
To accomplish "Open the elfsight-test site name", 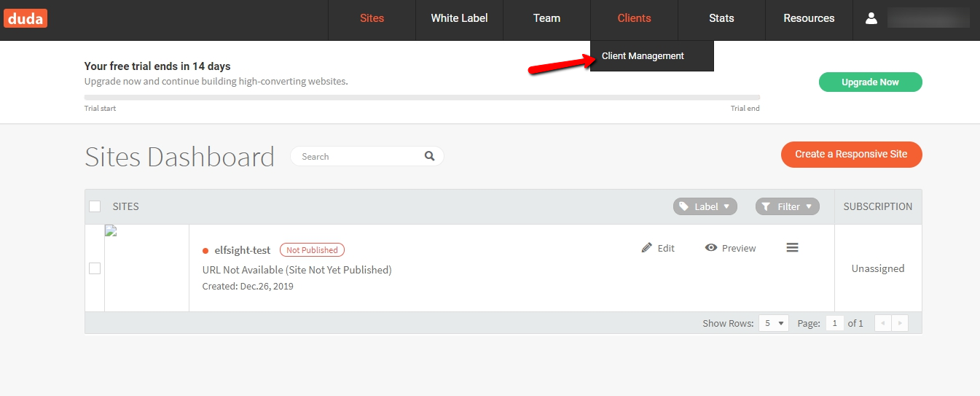I will tap(243, 250).
